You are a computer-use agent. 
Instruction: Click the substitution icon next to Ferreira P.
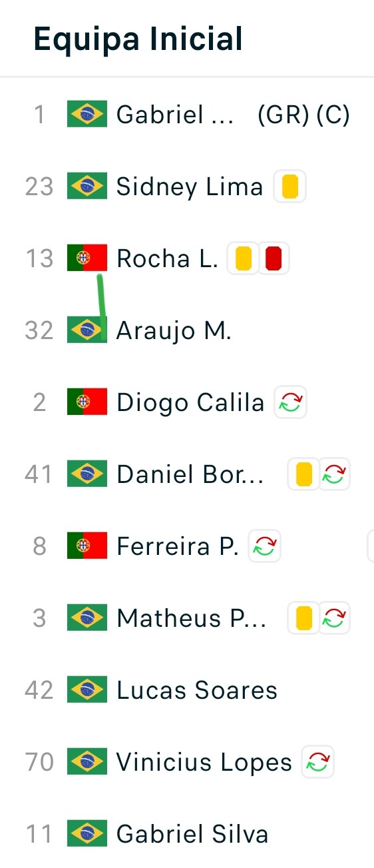[265, 546]
